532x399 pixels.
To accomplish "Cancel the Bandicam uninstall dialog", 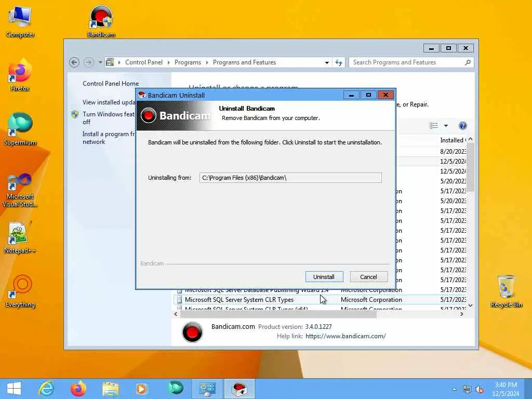I will point(368,277).
